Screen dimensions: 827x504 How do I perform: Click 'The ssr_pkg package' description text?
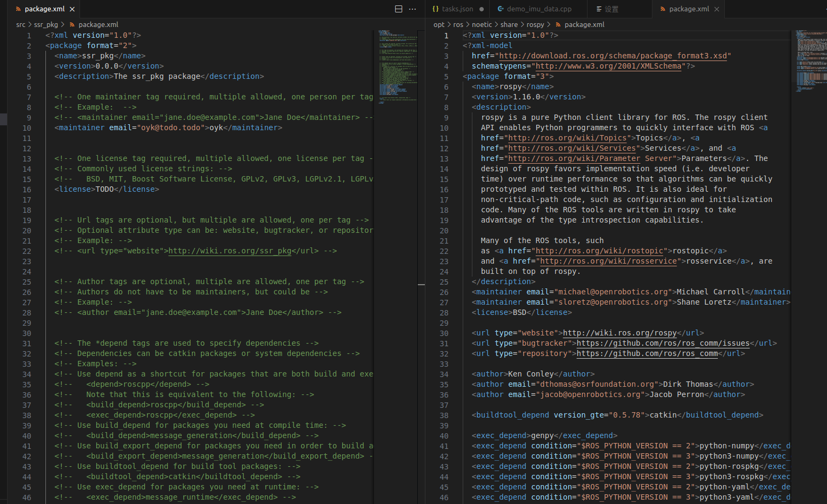(157, 76)
